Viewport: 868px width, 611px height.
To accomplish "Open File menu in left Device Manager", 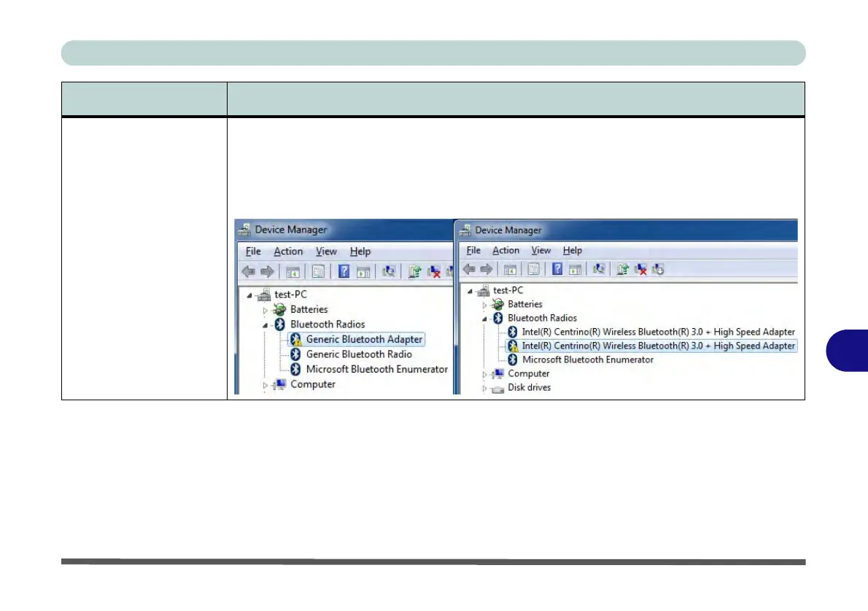I will coord(253,252).
